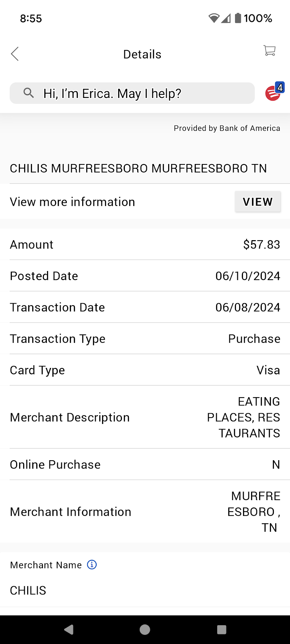Select the Posted Date row
The width and height of the screenshot is (290, 644).
(x=145, y=276)
